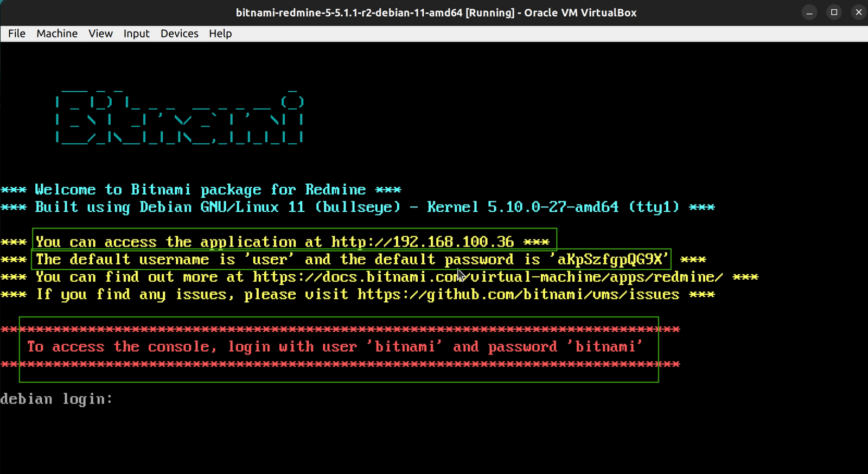
Task: Open the View menu
Action: click(x=100, y=34)
